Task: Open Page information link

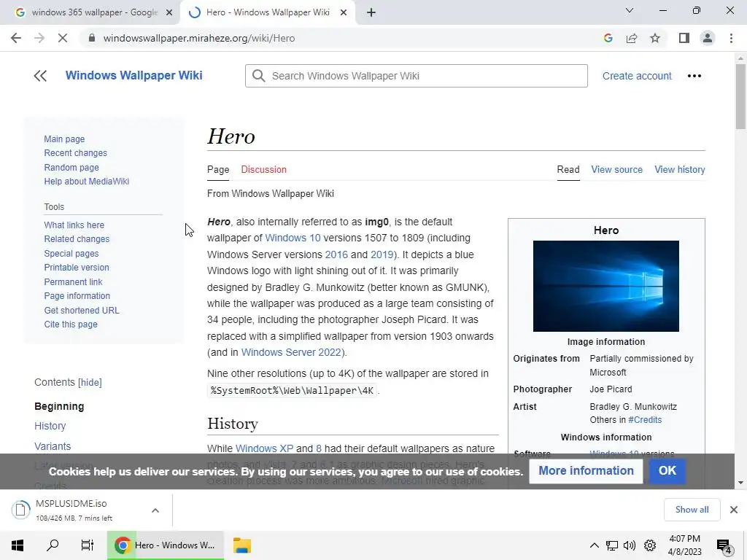Action: pos(77,296)
